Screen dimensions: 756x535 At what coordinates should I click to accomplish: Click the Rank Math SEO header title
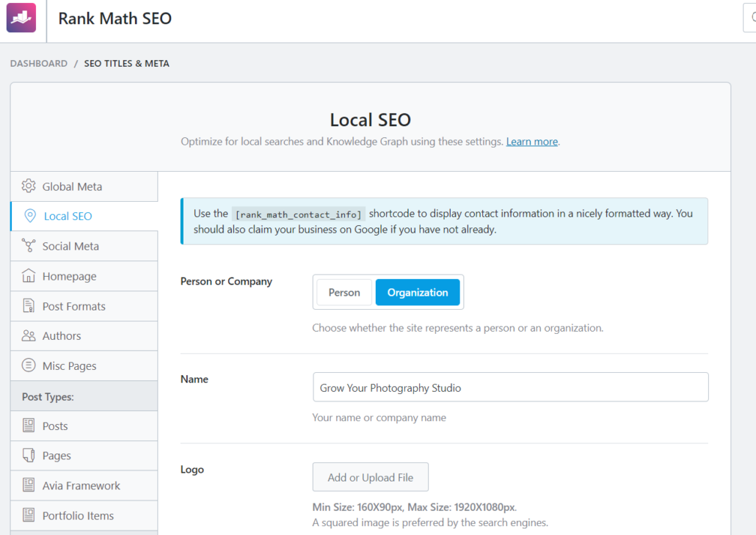pos(115,18)
